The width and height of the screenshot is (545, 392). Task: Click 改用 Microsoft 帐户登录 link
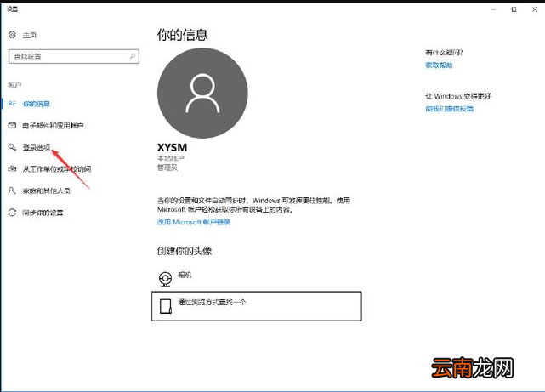[x=194, y=222]
